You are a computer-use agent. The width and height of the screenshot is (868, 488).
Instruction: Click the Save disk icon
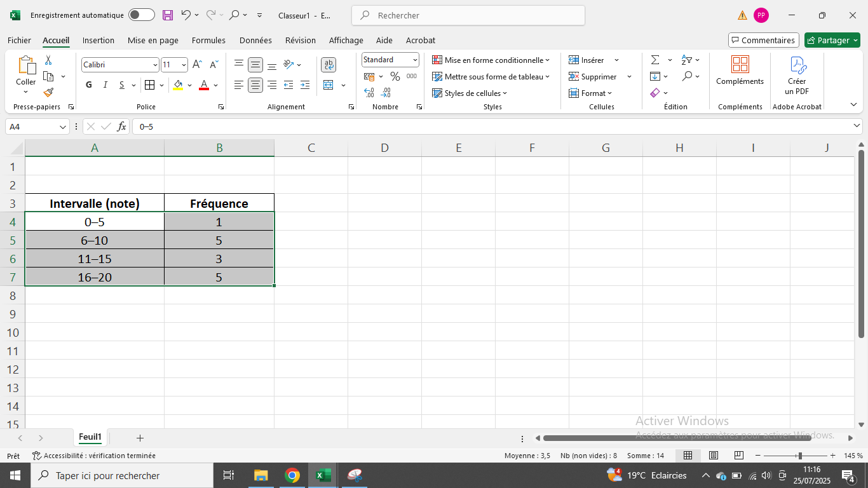[x=168, y=15]
